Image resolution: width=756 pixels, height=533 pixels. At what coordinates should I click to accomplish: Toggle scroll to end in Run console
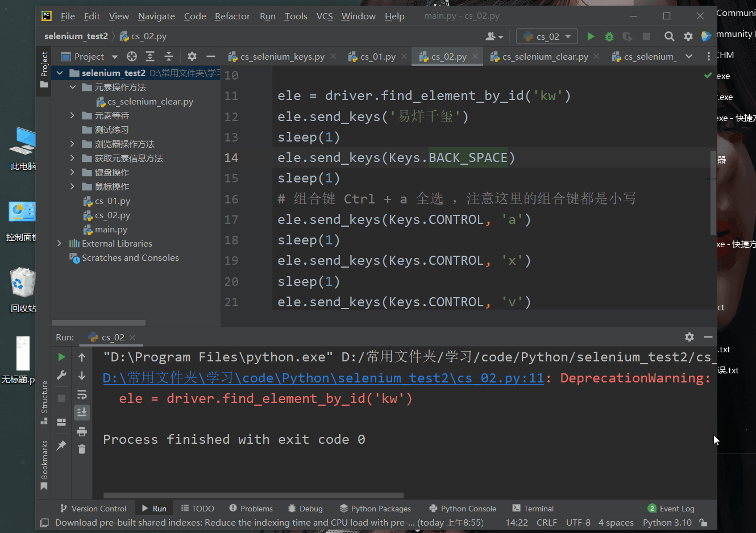coord(82,412)
